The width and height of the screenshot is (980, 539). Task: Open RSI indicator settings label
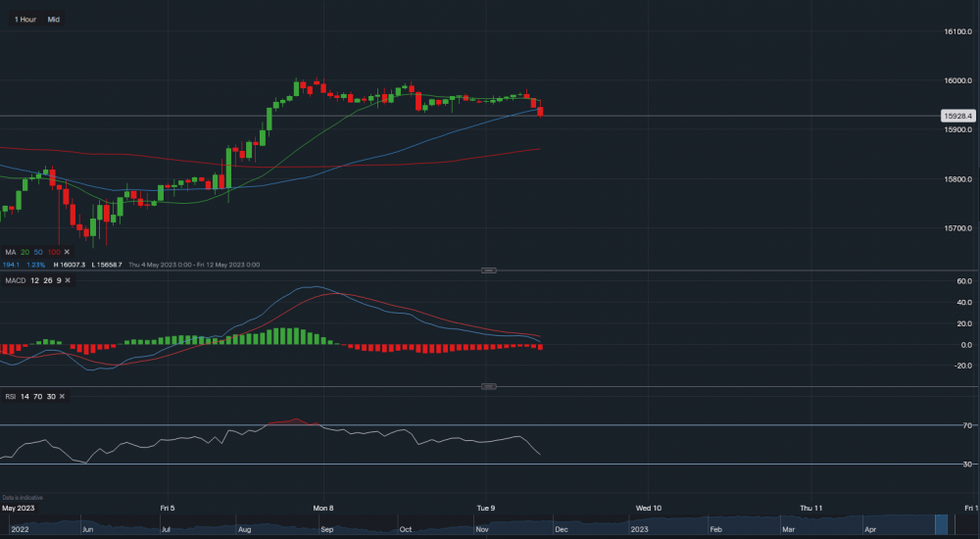(x=11, y=396)
